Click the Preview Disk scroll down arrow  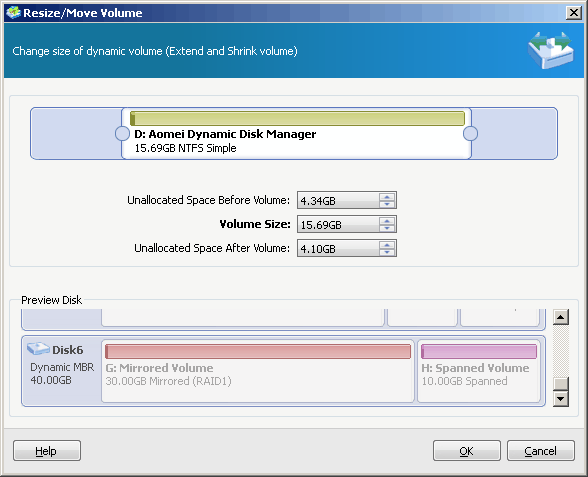point(561,399)
